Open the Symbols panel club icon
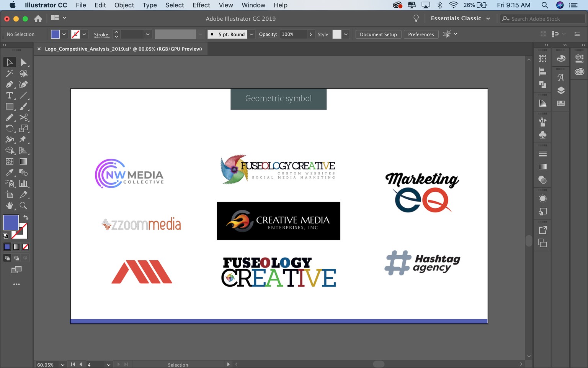This screenshot has height=368, width=588. click(x=542, y=135)
